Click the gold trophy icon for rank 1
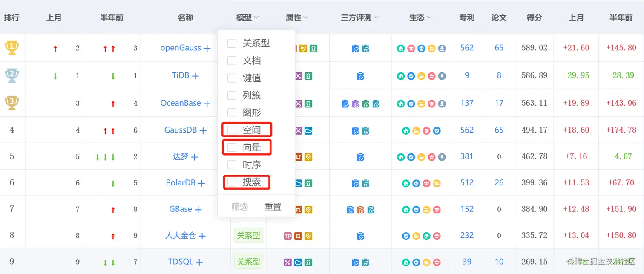This screenshot has height=274, width=644. click(x=11, y=48)
